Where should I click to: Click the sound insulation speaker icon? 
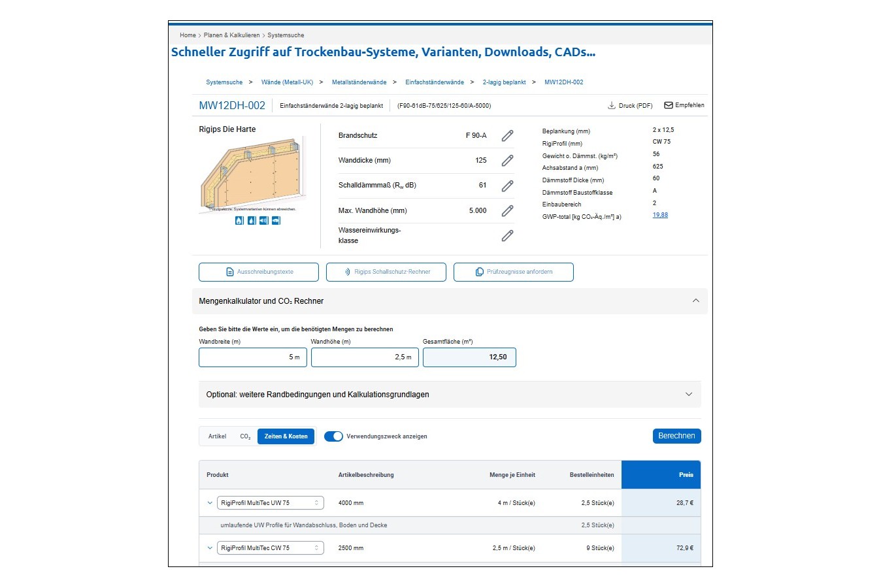tap(263, 221)
